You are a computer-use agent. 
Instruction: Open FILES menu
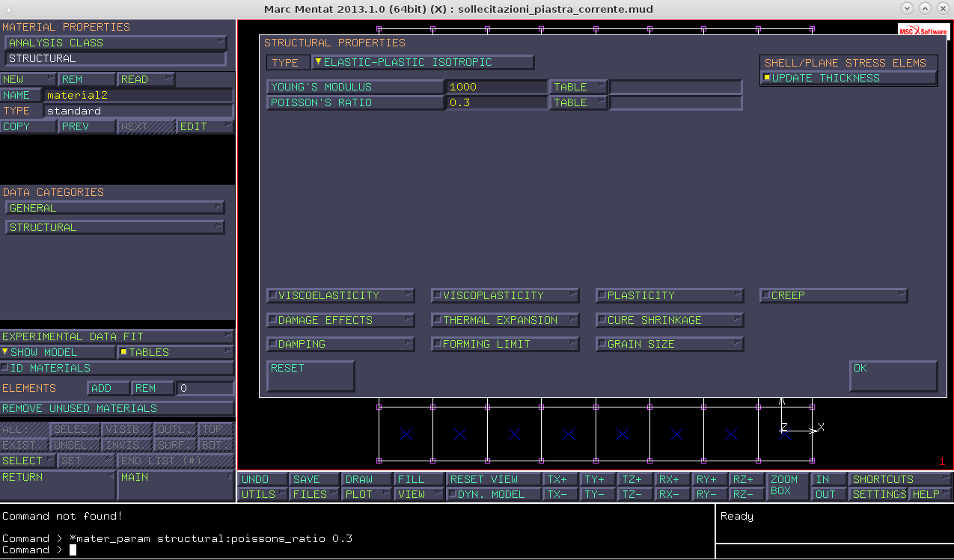coord(315,494)
